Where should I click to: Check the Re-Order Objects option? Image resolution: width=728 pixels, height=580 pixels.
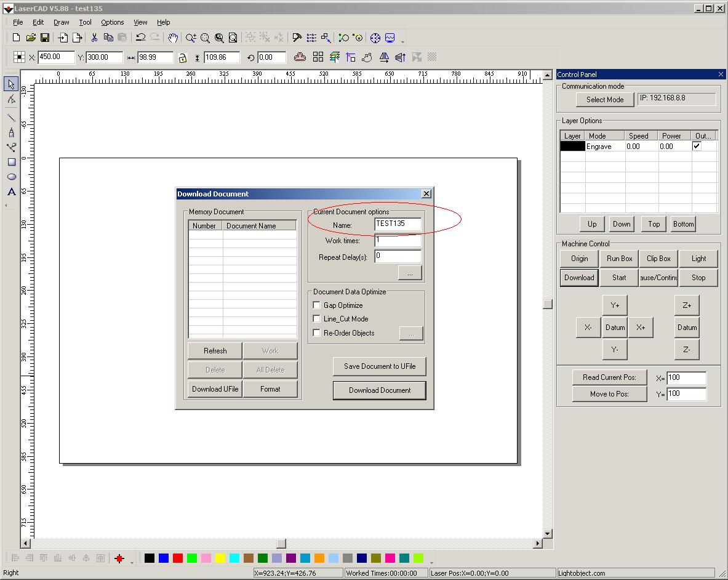317,333
